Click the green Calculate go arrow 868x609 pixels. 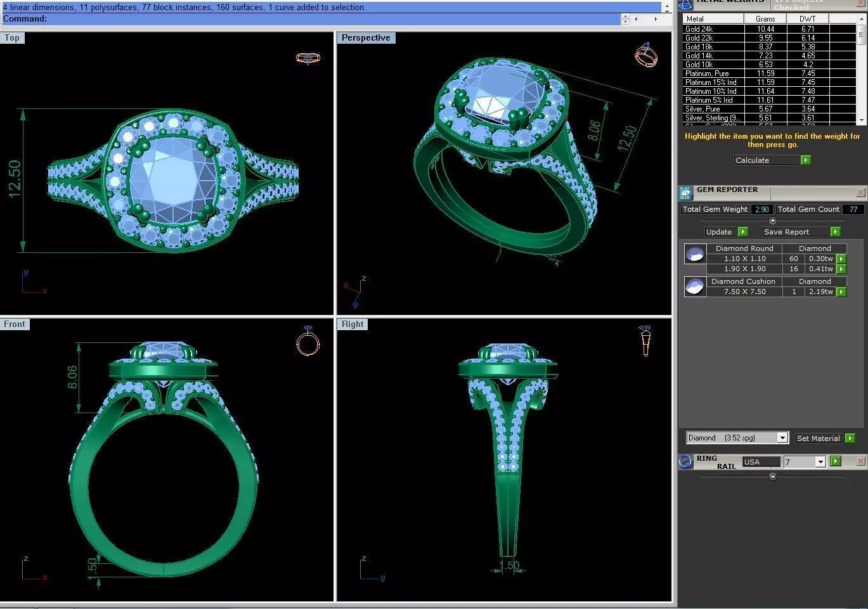[805, 160]
